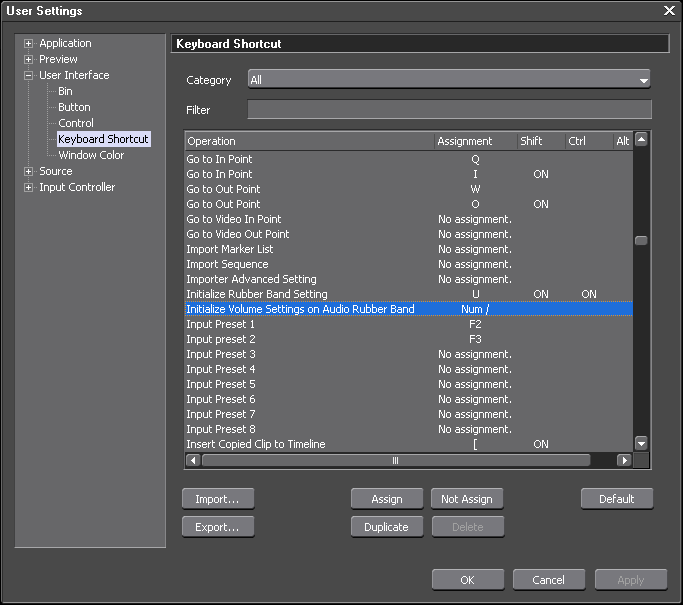
Task: Close the User Settings dialog
Action: click(668, 11)
